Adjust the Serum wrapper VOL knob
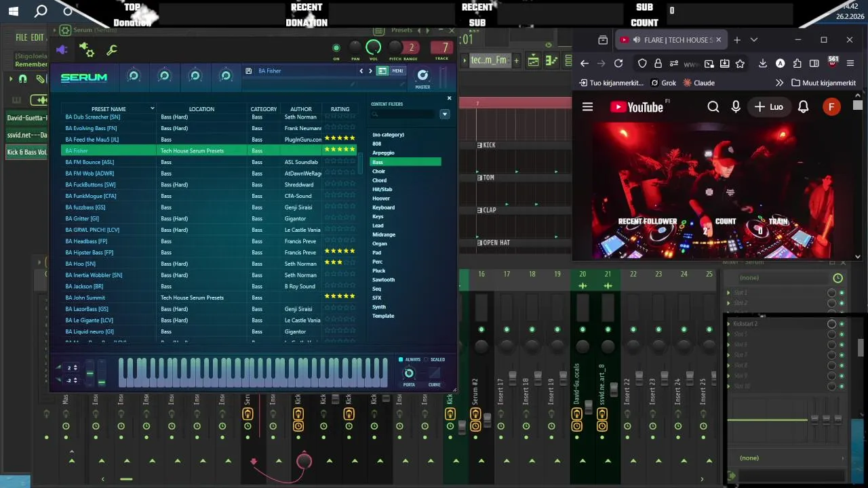The height and width of the screenshot is (488, 868). 374,47
